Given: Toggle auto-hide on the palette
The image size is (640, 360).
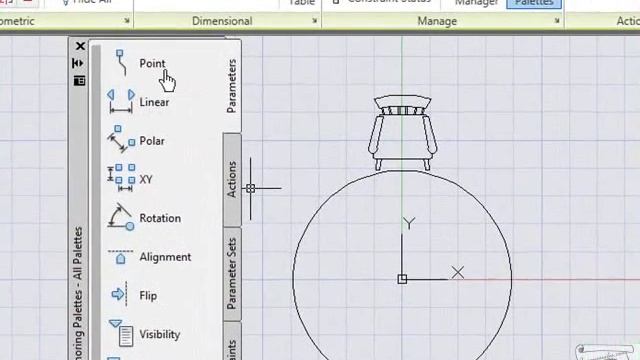Looking at the screenshot, I should click(x=78, y=63).
